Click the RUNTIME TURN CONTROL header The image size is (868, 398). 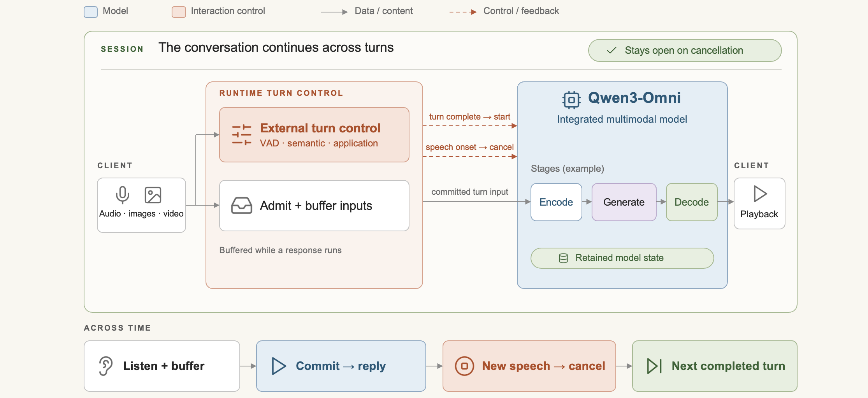click(281, 93)
